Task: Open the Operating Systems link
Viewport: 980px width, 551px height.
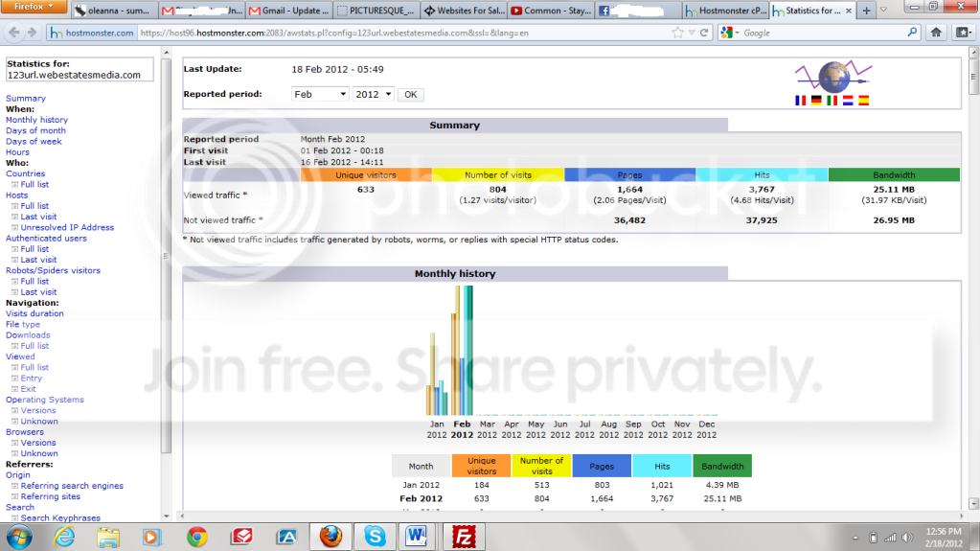Action: [44, 399]
